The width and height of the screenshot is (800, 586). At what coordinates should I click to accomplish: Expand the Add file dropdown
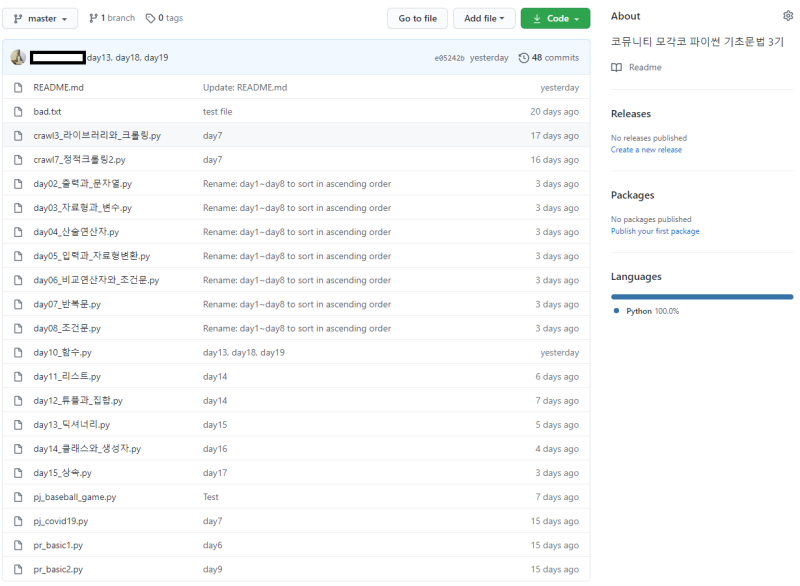[x=485, y=18]
